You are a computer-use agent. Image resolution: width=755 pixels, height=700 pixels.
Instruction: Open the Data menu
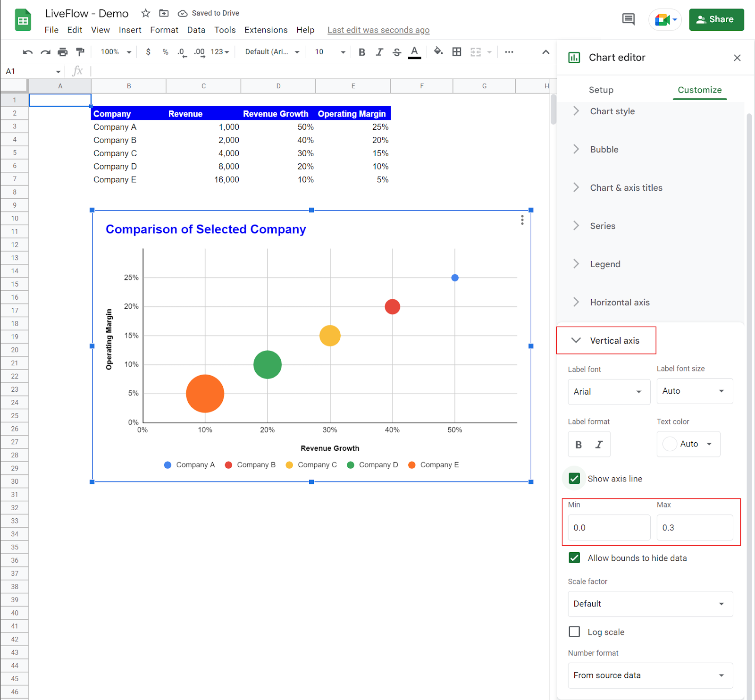(196, 30)
